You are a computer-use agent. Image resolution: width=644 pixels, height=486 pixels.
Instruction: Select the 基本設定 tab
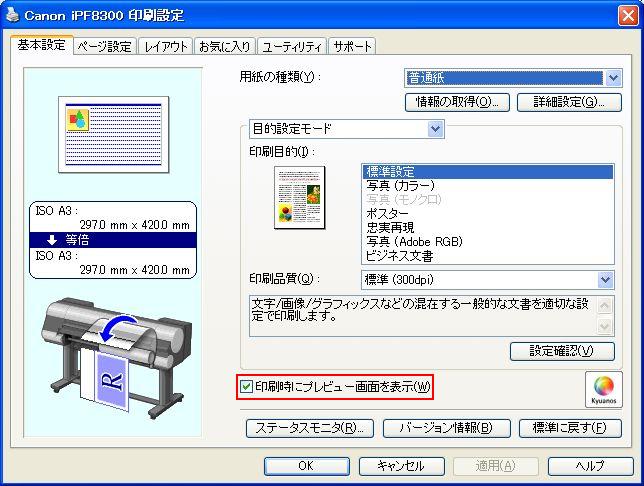[41, 45]
